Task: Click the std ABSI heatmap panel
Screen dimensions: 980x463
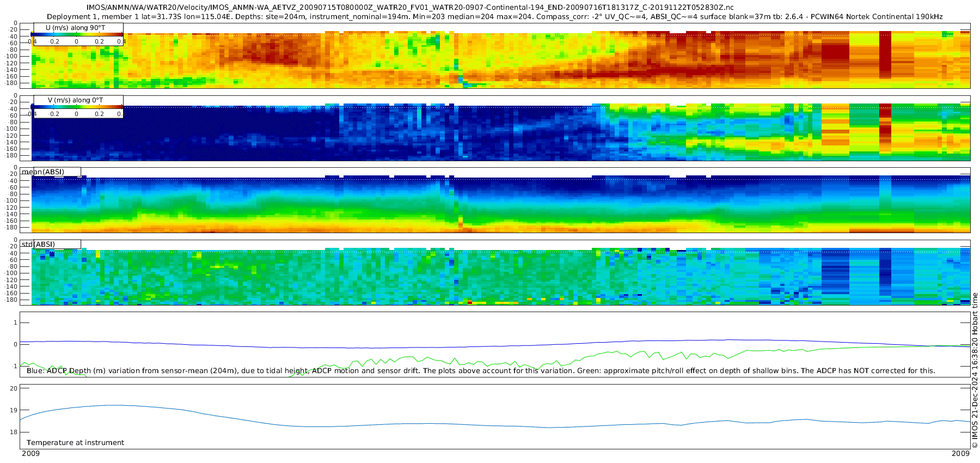Action: click(x=495, y=272)
